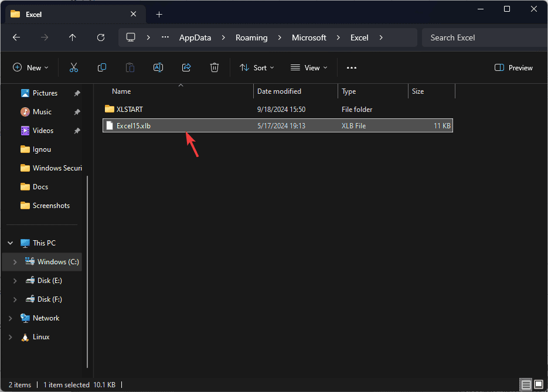This screenshot has height=392, width=548.
Task: Click the Delete trash icon
Action: pyautogui.click(x=215, y=68)
